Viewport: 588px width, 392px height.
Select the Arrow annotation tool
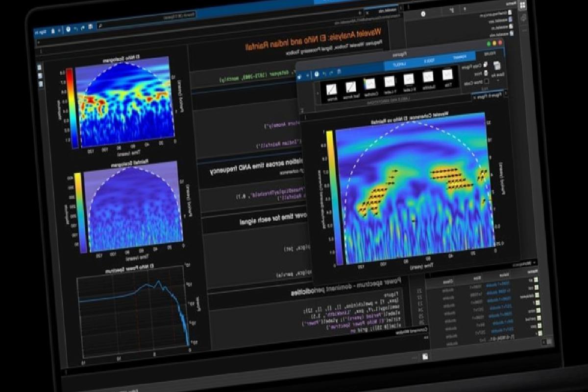[332, 89]
